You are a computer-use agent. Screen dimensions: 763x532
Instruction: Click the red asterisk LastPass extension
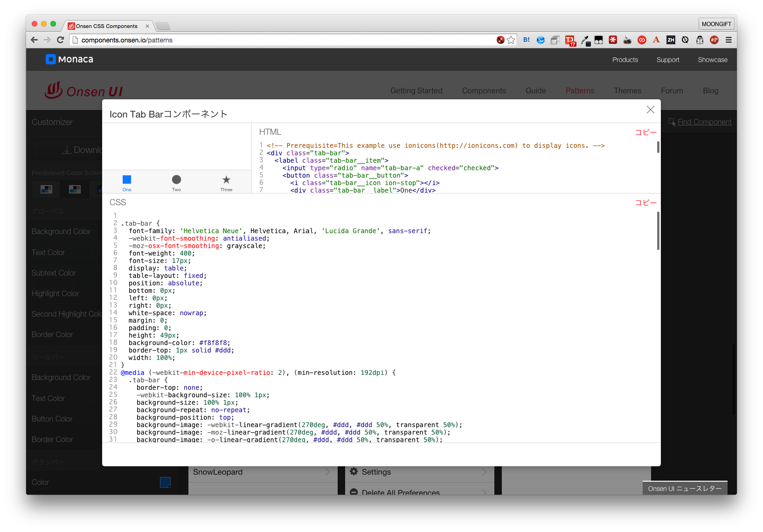pyautogui.click(x=613, y=40)
